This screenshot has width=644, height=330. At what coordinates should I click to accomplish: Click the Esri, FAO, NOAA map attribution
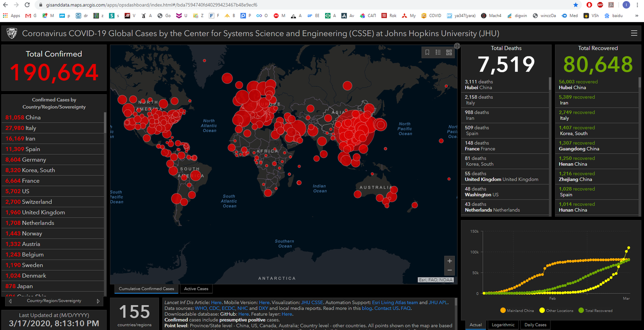[x=436, y=280]
